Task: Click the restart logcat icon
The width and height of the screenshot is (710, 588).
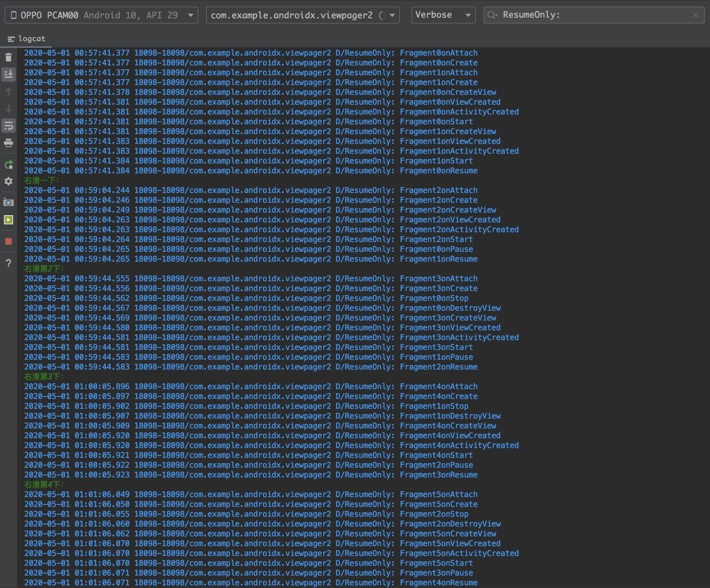Action: pos(9,164)
